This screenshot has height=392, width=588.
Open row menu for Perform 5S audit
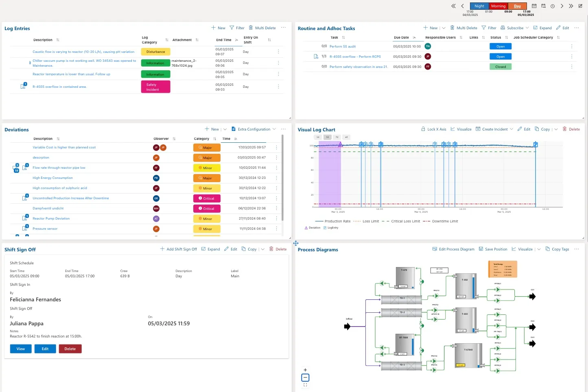(572, 46)
